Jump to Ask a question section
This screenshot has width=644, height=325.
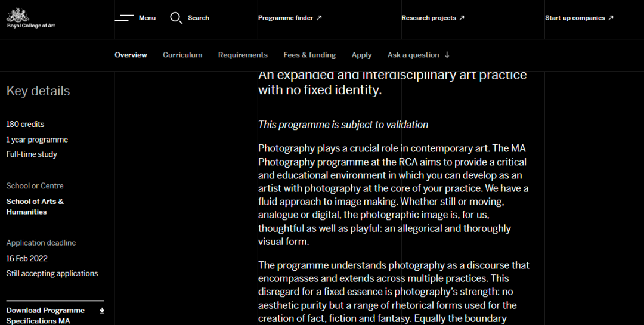(x=413, y=55)
